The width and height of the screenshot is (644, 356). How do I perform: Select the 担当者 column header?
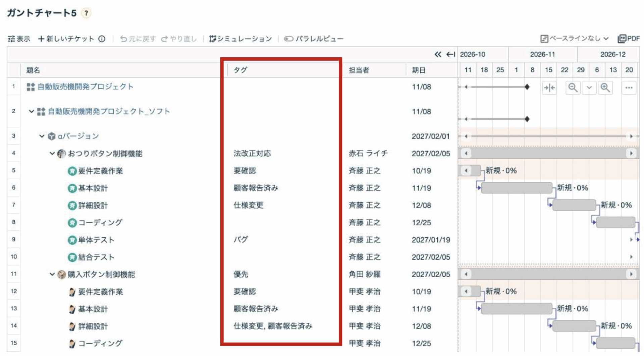click(x=374, y=70)
